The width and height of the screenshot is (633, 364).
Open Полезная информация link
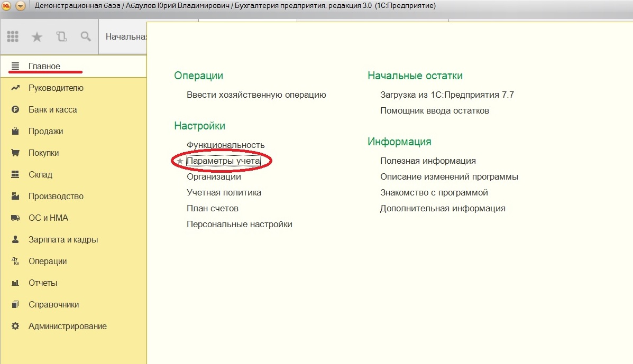point(428,161)
